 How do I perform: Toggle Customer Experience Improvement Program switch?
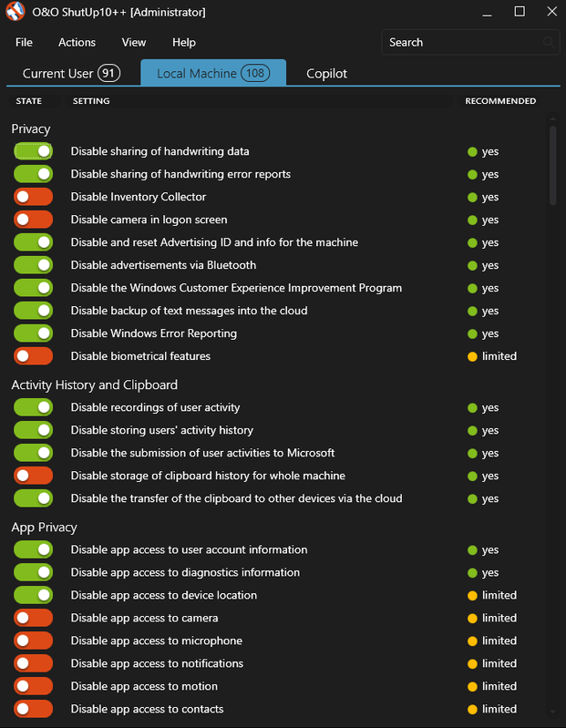pyautogui.click(x=33, y=288)
